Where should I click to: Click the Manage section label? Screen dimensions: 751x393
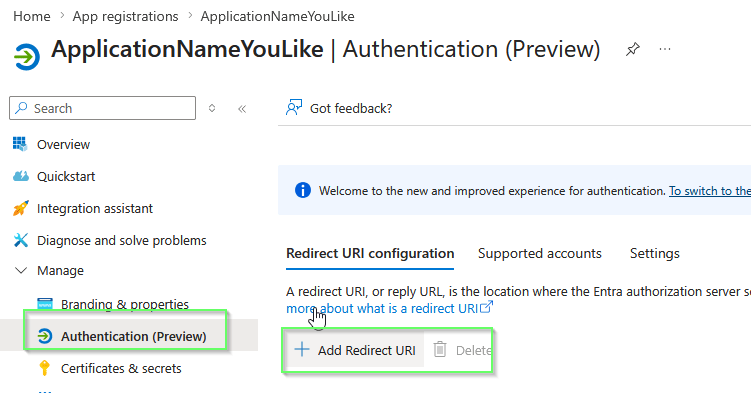(60, 270)
